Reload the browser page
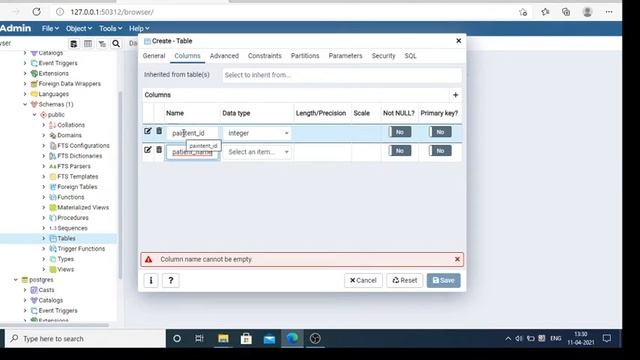The height and width of the screenshot is (360, 640). 36,12
